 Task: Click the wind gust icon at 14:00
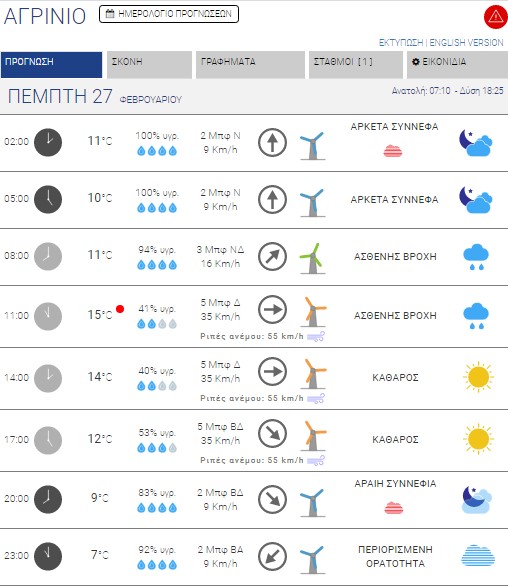[316, 398]
